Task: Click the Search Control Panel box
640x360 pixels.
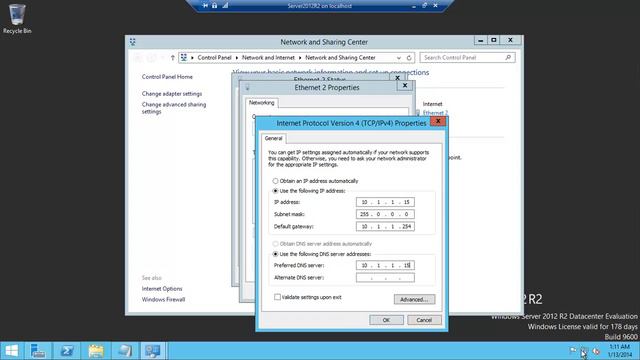Action: tap(467, 58)
